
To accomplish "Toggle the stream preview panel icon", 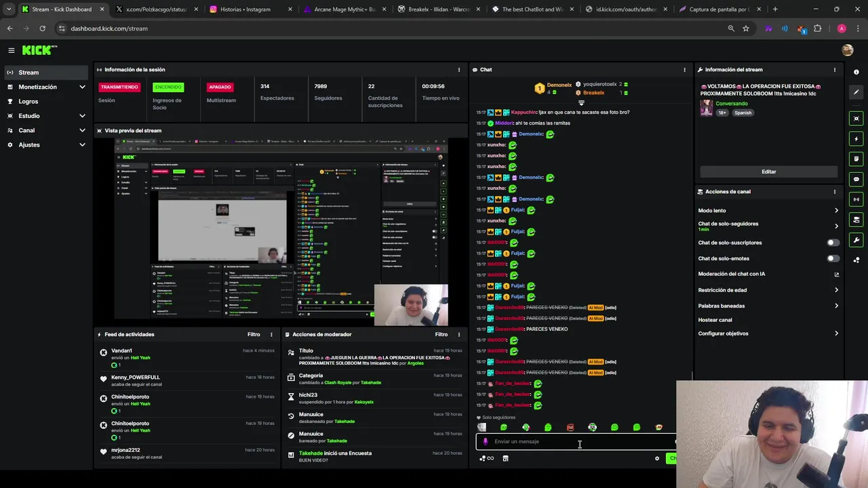I will [856, 119].
